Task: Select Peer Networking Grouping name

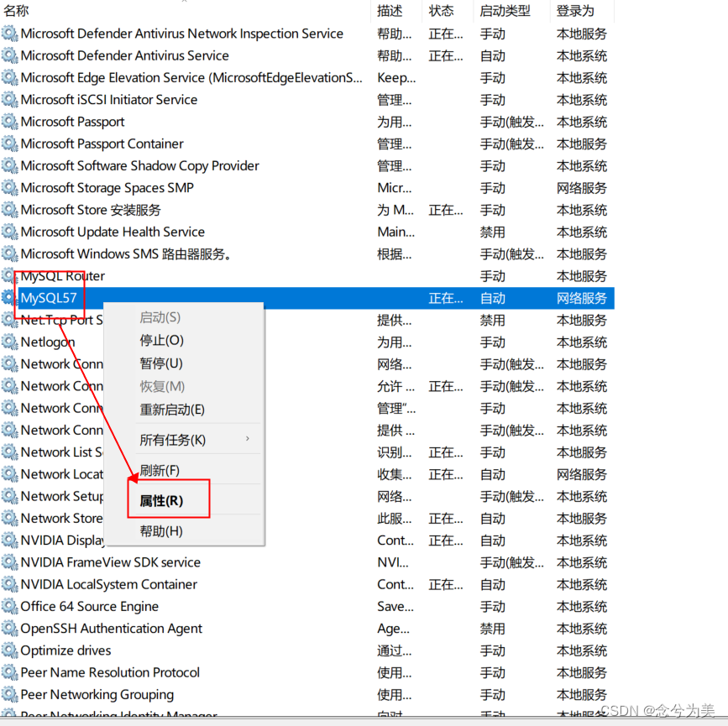Action: click(x=97, y=695)
